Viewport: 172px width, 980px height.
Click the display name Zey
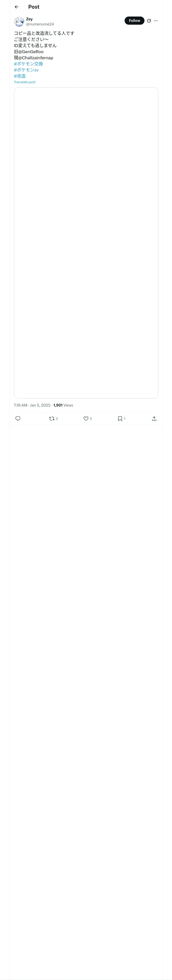point(29,19)
